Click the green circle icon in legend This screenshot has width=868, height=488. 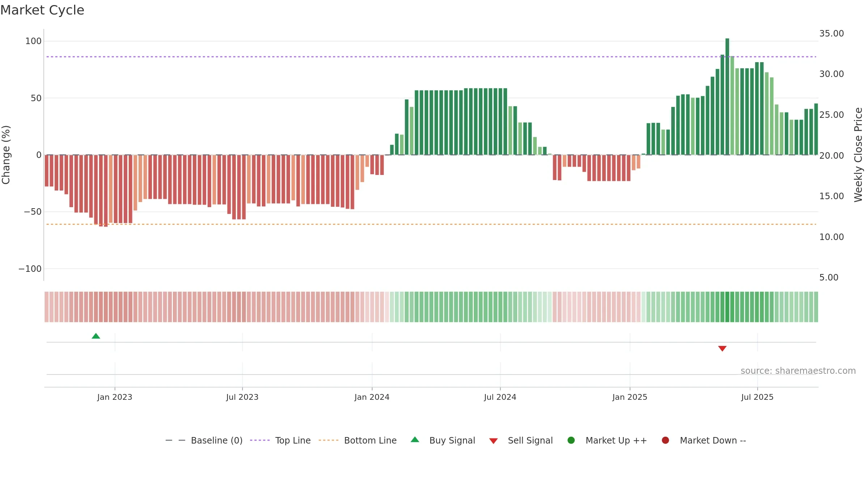coord(571,440)
